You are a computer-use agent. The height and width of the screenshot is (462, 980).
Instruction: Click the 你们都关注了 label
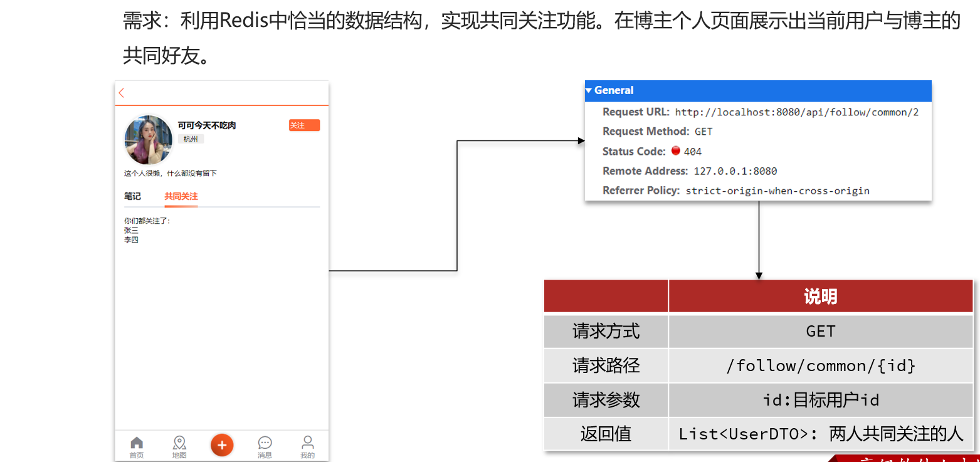coord(147,221)
